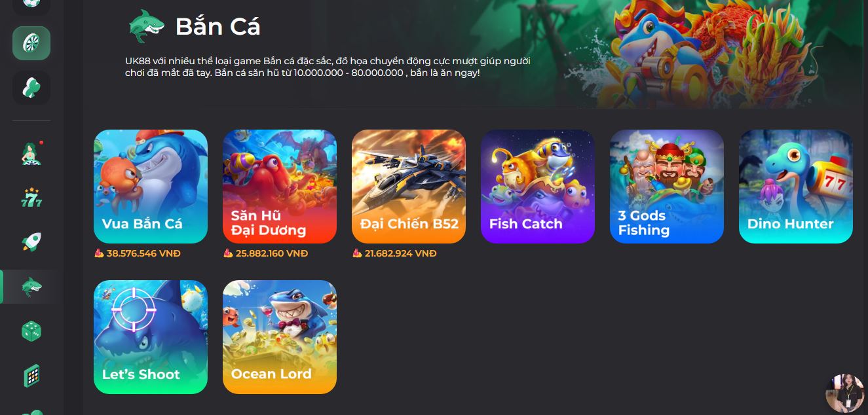Open Săn Hũ Đại Dương game tile
The image size is (868, 415).
pos(280,187)
